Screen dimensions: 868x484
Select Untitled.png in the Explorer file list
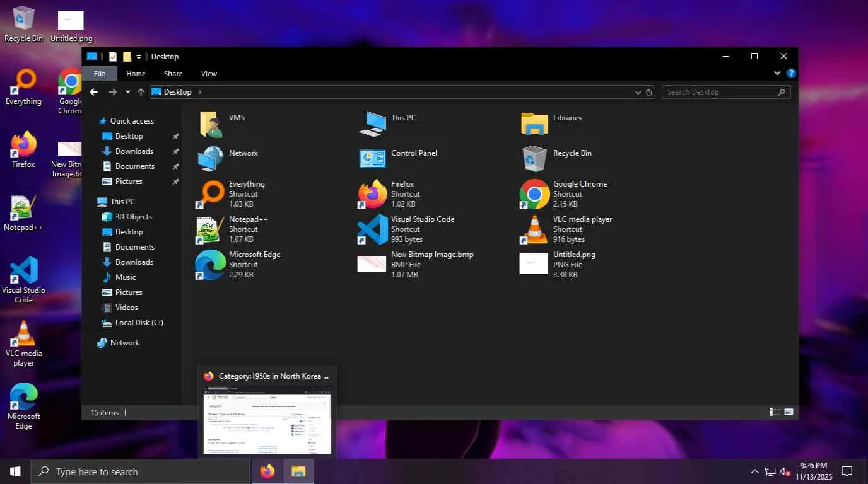pos(558,265)
